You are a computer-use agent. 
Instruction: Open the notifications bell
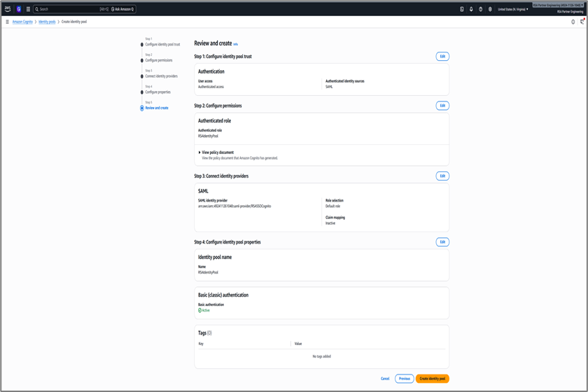(x=471, y=9)
